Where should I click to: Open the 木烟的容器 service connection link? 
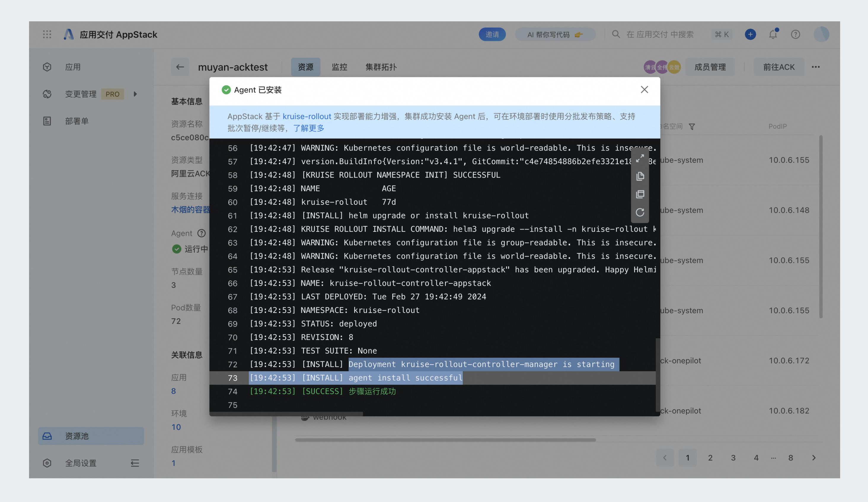[190, 209]
